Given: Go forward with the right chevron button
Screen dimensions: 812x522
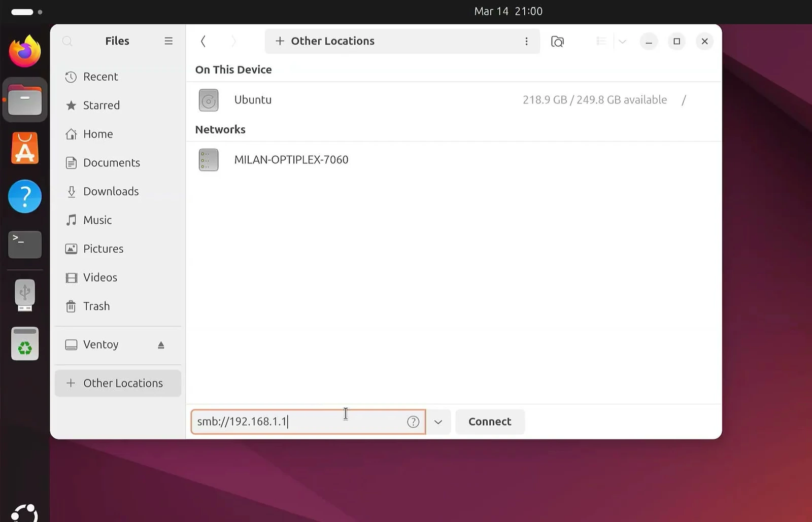Looking at the screenshot, I should click(x=233, y=41).
